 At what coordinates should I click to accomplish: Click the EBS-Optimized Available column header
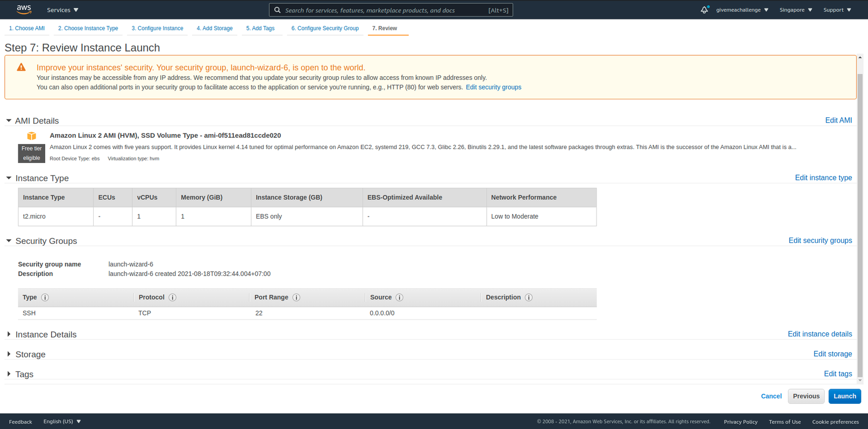[425, 198]
